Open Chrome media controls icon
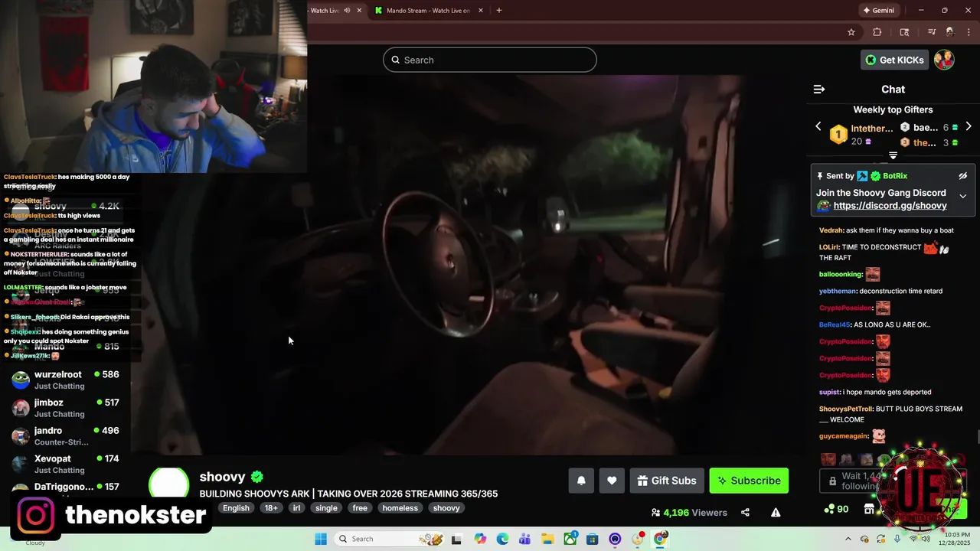Screen dimensions: 980x551 932,32
